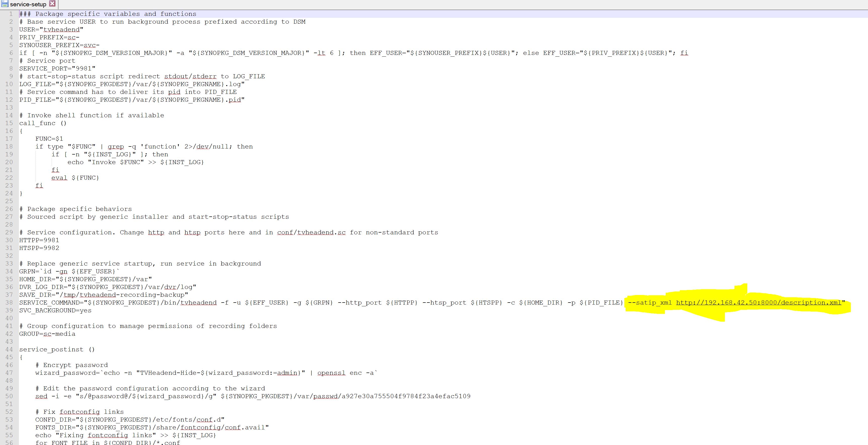Click the '# Encrypt password' comment
This screenshot has width=868, height=445.
click(x=72, y=365)
